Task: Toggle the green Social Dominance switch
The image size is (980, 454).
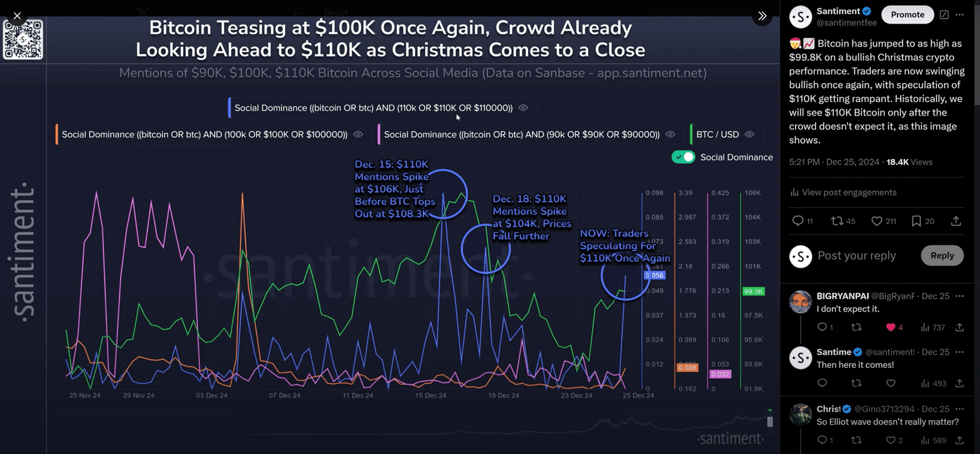Action: tap(683, 157)
